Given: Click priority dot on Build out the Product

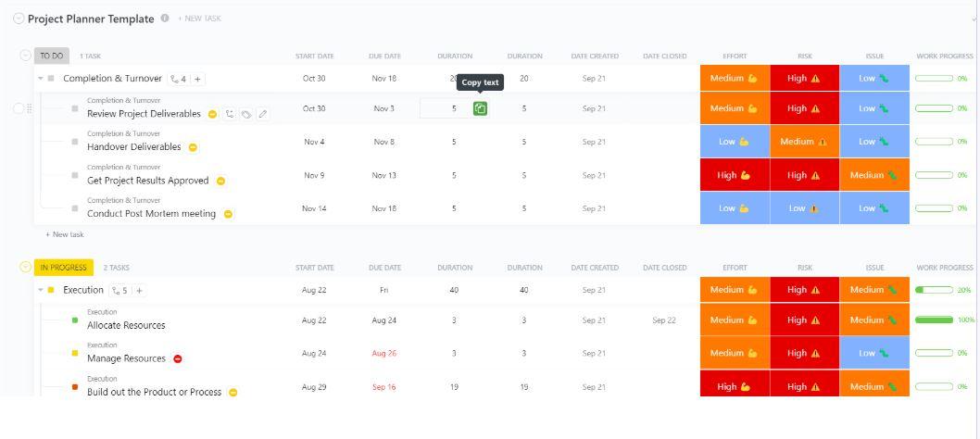Looking at the screenshot, I should pyautogui.click(x=233, y=393).
